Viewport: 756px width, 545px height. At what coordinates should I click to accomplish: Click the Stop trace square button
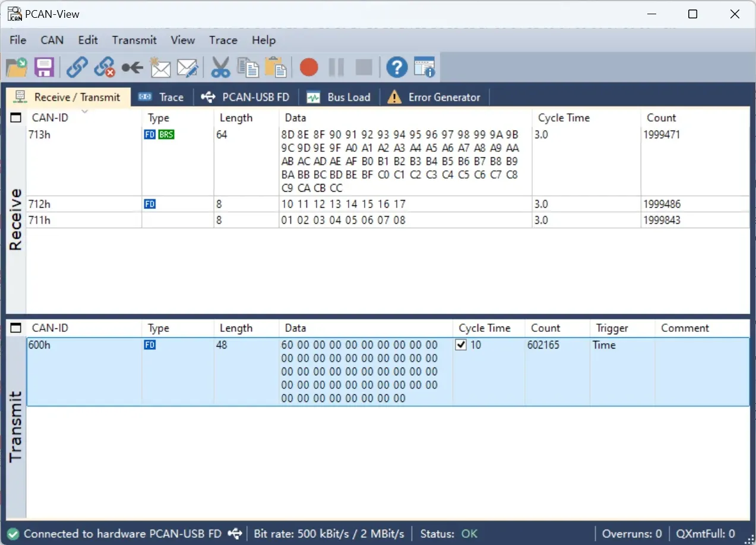point(364,67)
